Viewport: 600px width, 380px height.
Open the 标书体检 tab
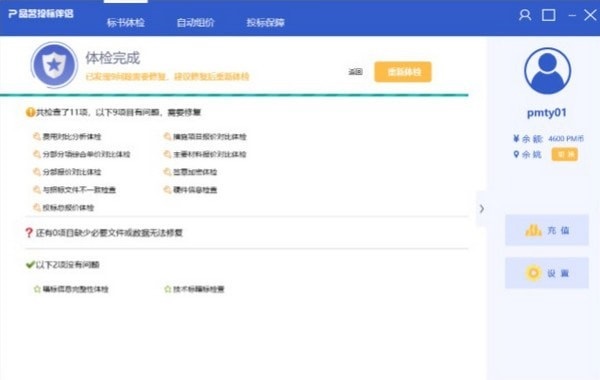(x=126, y=23)
